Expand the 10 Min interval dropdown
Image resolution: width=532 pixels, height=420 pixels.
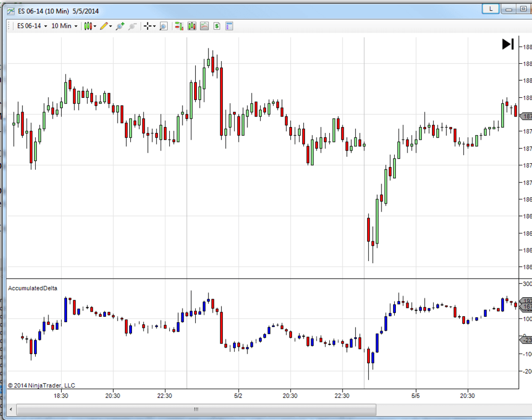(x=64, y=26)
